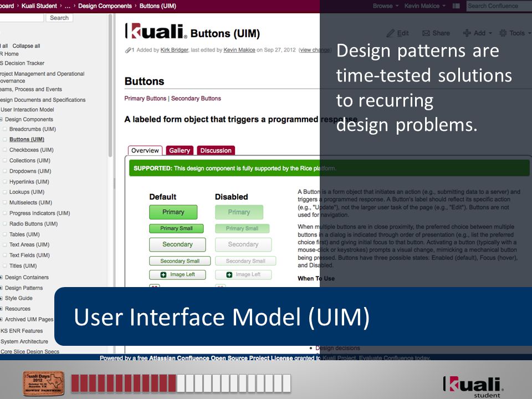Collapse the Design Components tree node
The height and width of the screenshot is (399, 532).
click(x=1, y=120)
